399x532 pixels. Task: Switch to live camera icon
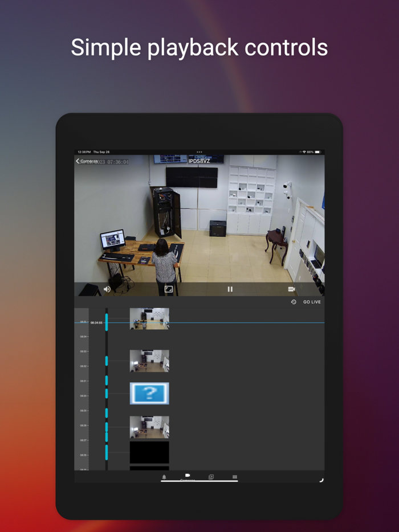click(291, 289)
